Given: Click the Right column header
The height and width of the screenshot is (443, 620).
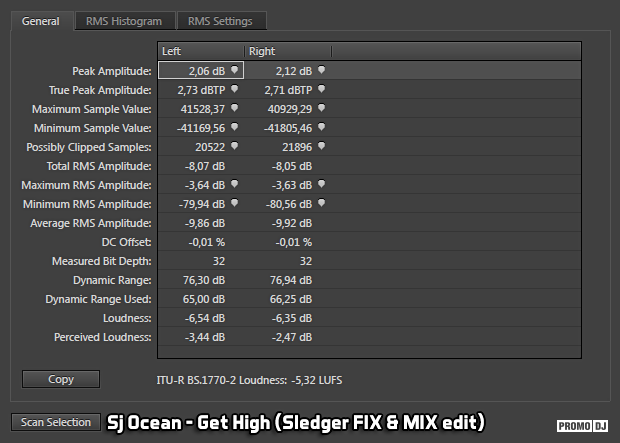Looking at the screenshot, I should coord(288,51).
